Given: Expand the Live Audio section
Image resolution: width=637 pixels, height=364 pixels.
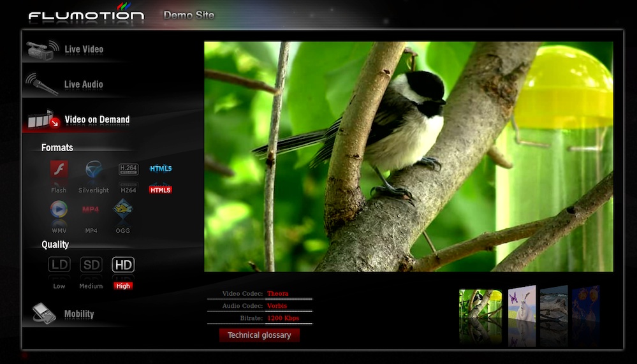Looking at the screenshot, I should click(83, 84).
